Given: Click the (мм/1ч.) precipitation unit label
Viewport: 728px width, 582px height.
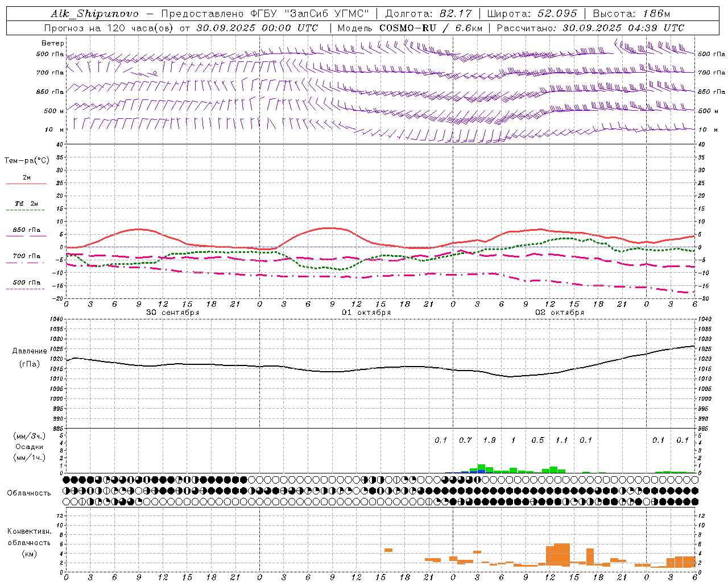Looking at the screenshot, I should [x=30, y=458].
